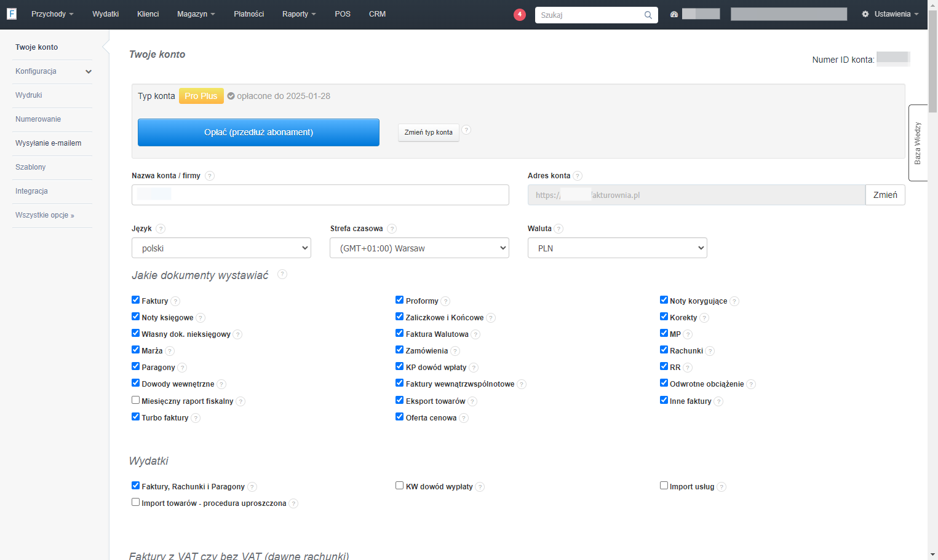Viewport: 938px width, 560px height.
Task: Click the search magnifier icon
Action: pyautogui.click(x=648, y=15)
